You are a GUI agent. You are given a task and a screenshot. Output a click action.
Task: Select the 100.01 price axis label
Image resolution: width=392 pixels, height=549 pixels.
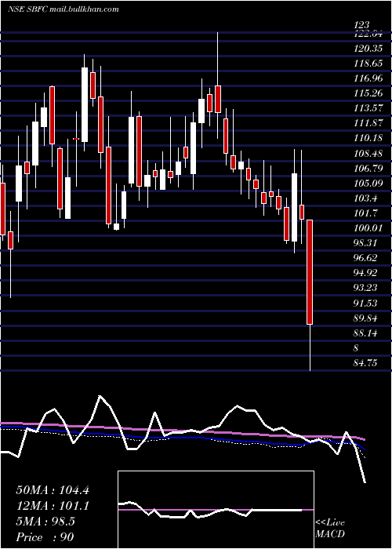[x=368, y=228]
